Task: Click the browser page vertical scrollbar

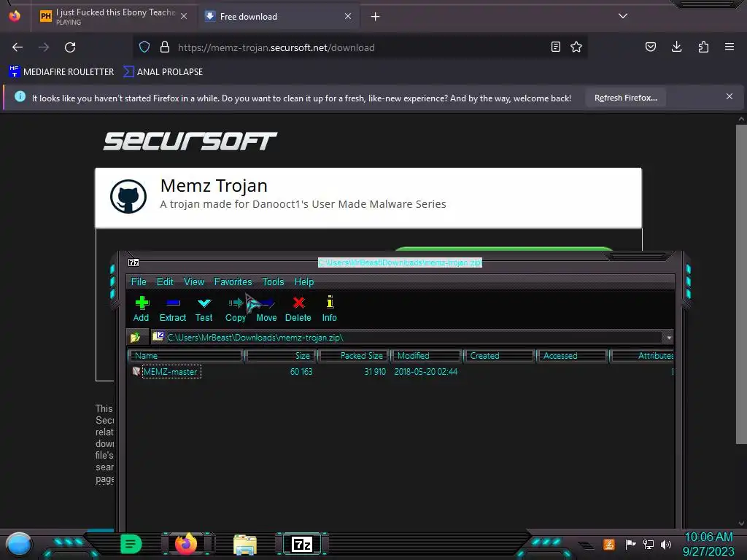Action: coord(741,284)
